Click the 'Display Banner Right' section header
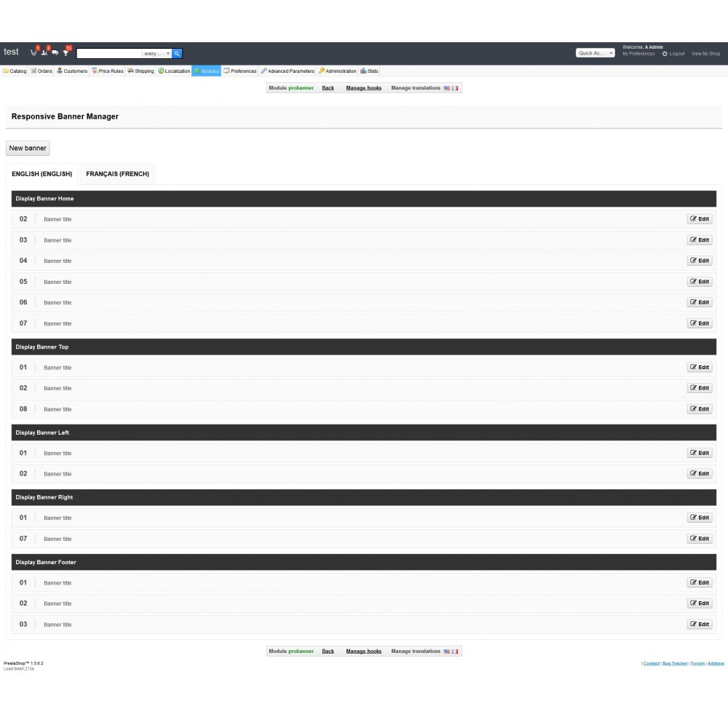 point(364,497)
